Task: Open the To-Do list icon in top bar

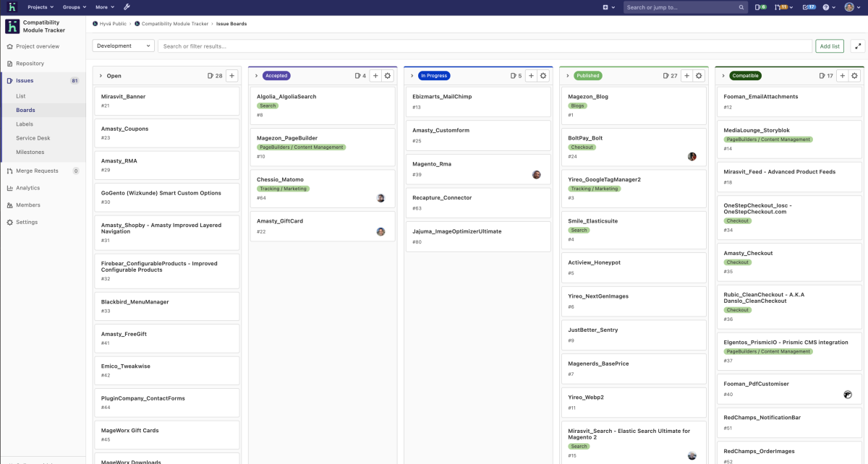Action: [809, 7]
